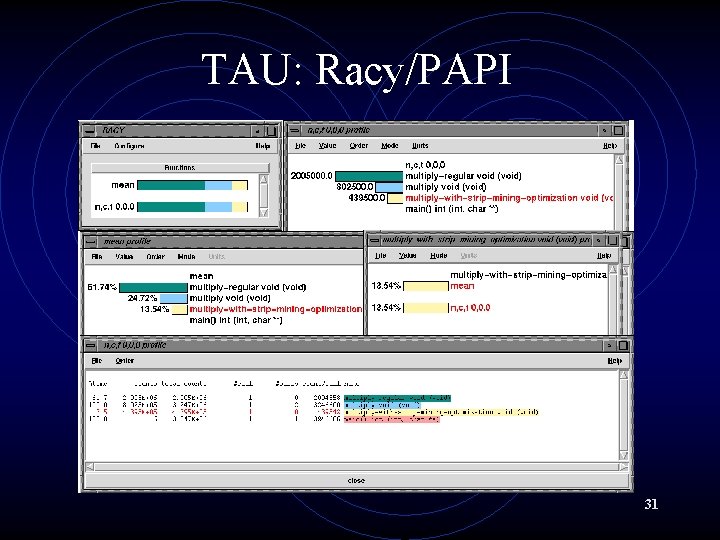Click left arrow of bottom horizontal scrollbar

point(90,467)
